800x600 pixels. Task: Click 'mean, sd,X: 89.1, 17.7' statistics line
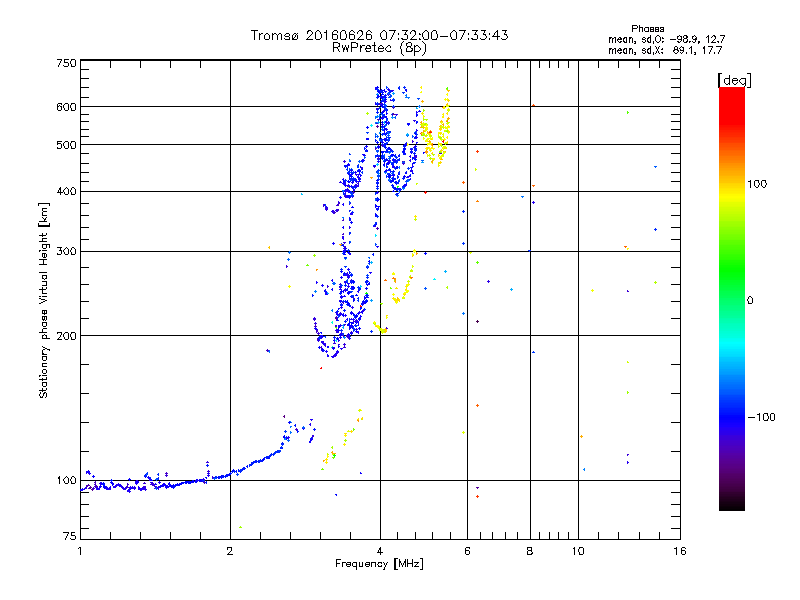[x=665, y=50]
